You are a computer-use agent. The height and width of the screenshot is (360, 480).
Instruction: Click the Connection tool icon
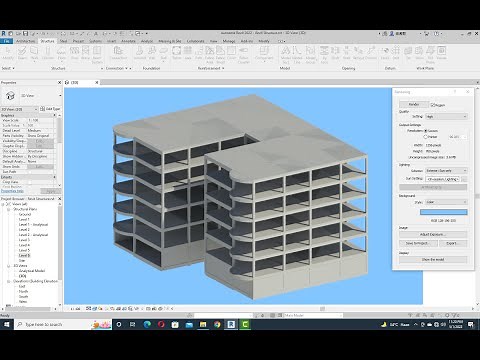(118, 53)
